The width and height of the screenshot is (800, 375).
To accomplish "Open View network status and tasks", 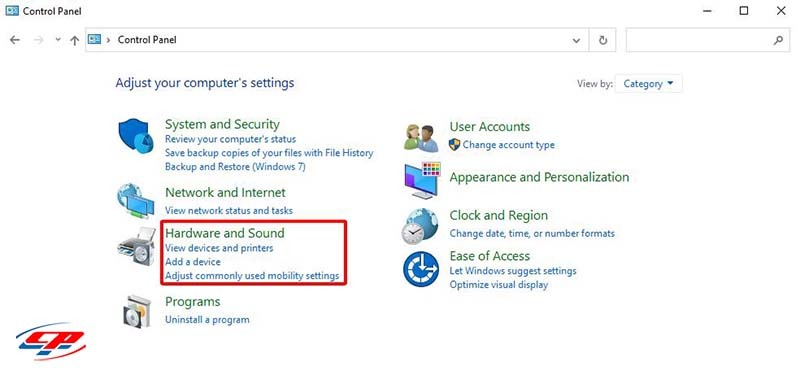I will [229, 210].
